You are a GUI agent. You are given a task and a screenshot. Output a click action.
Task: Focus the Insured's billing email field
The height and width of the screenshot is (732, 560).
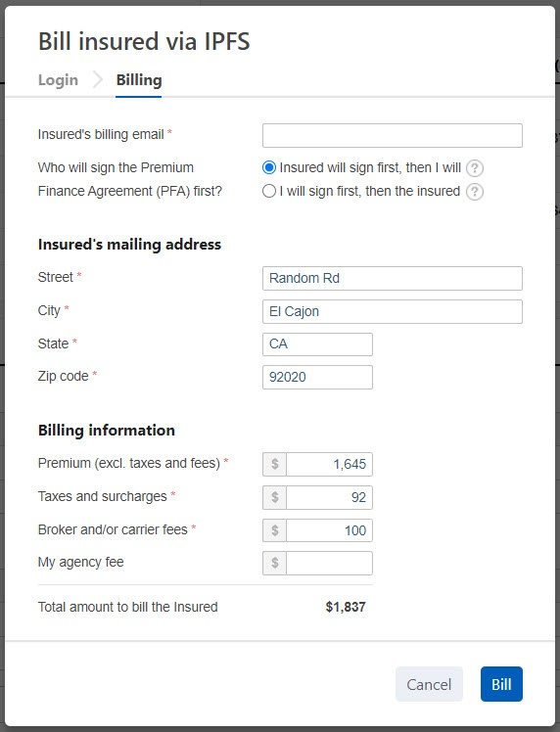pos(393,135)
